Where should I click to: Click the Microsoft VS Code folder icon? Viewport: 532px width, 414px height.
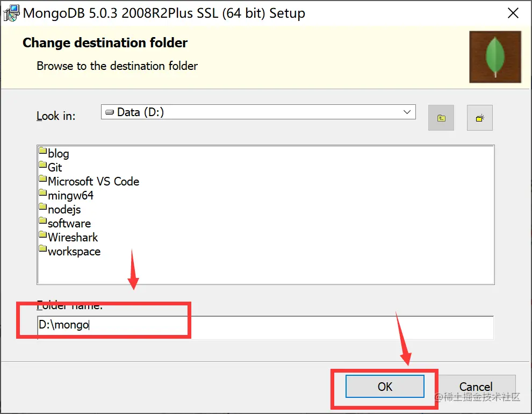pos(43,179)
